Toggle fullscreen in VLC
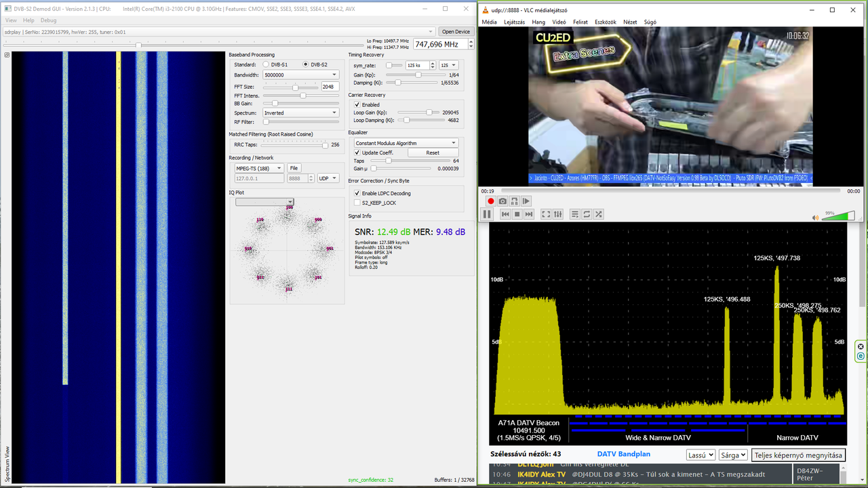868x488 pixels. 546,214
